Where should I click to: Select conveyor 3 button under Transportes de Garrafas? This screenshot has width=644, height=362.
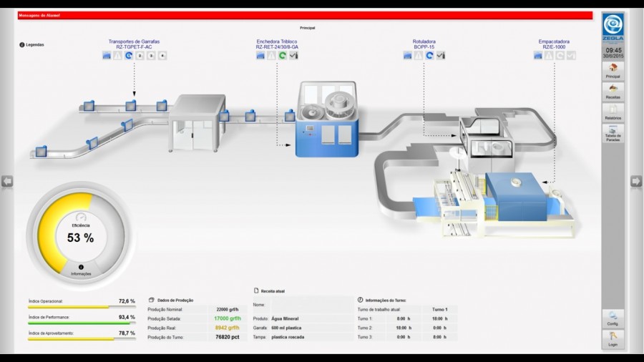pyautogui.click(x=151, y=55)
